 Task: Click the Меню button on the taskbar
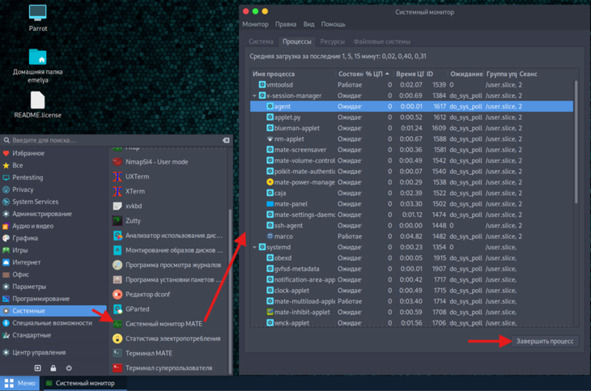click(x=20, y=383)
